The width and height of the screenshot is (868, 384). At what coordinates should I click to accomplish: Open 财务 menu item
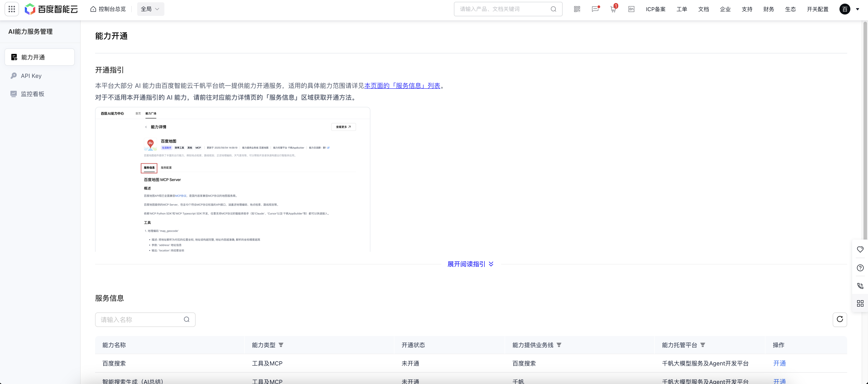point(769,9)
